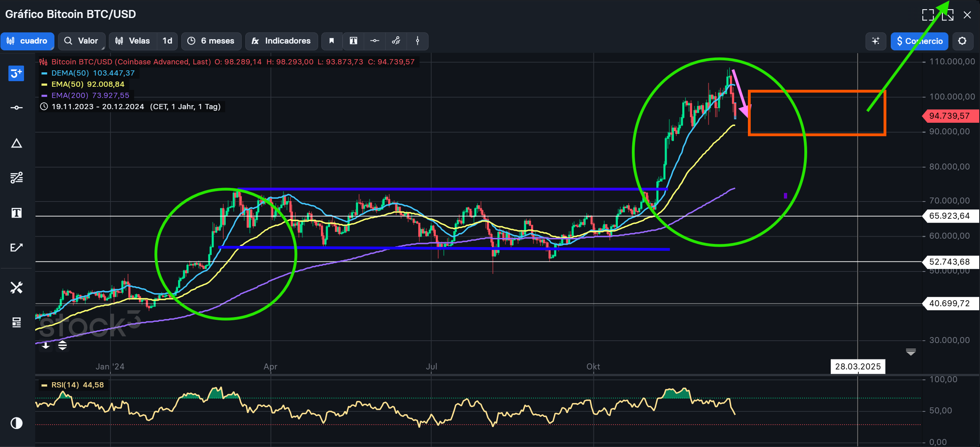Expand the 6 meses time range selector
The image size is (980, 447).
click(x=211, y=41)
